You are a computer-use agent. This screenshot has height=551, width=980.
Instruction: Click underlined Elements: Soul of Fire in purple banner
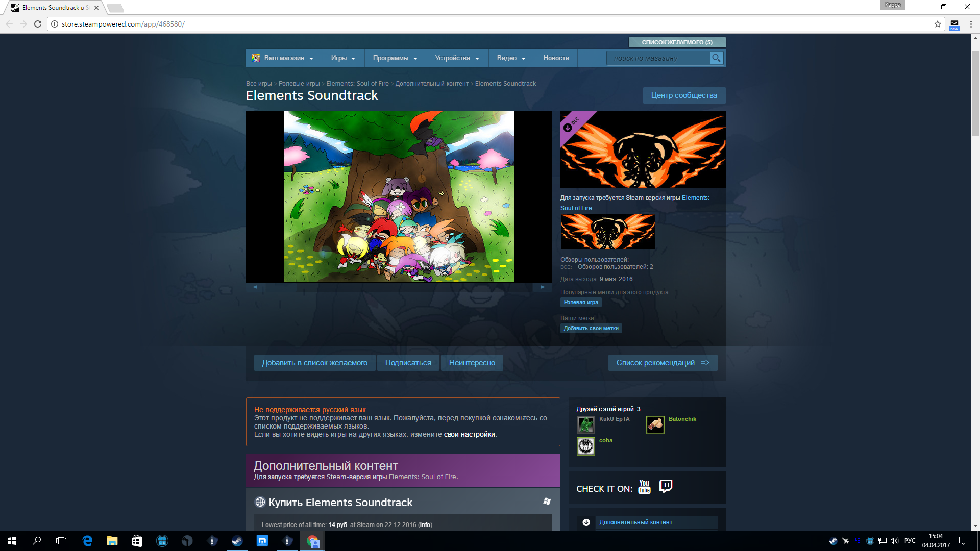tap(422, 477)
